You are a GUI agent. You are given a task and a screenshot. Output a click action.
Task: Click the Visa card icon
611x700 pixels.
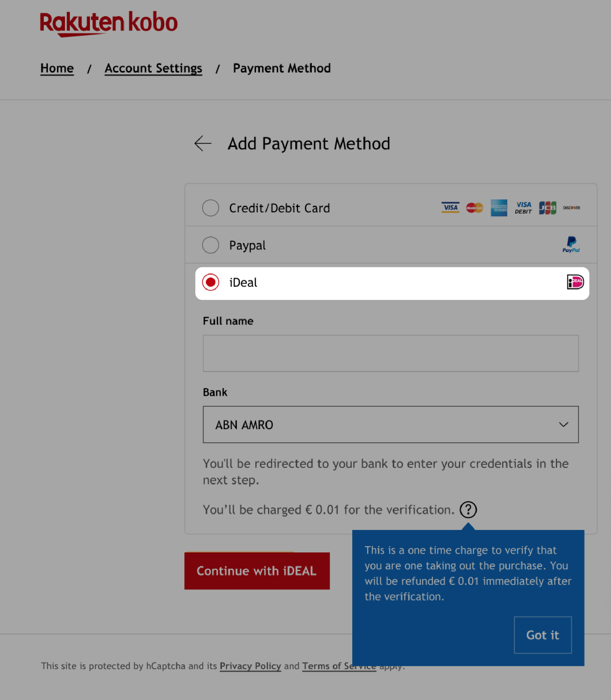(450, 208)
